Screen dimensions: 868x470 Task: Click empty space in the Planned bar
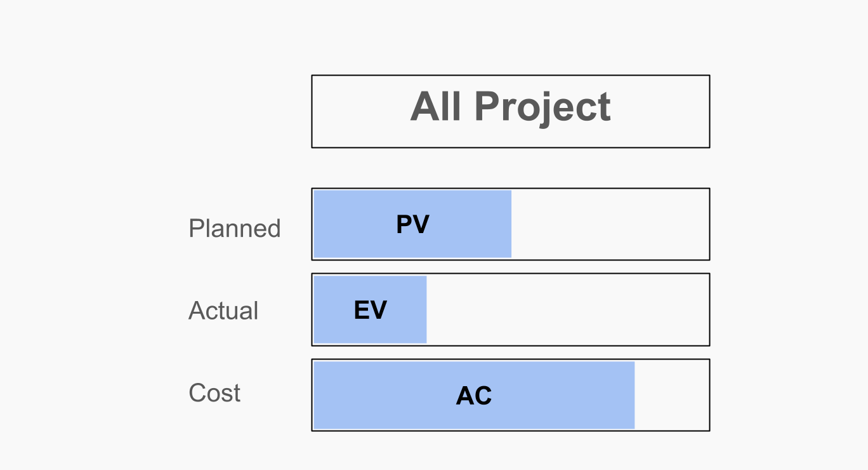[609, 224]
